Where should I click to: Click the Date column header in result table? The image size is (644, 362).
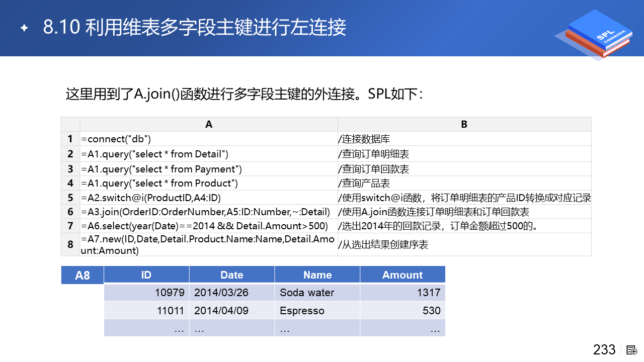[x=232, y=275]
